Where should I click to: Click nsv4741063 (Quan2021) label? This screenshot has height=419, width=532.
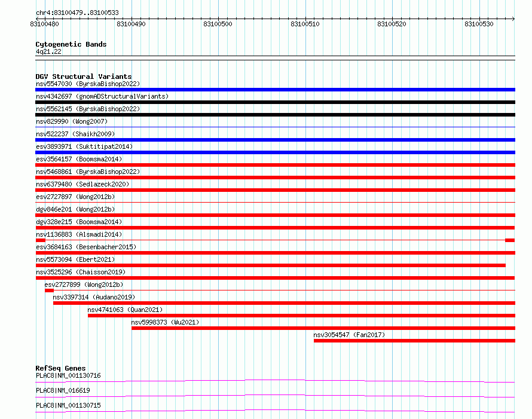tap(125, 310)
